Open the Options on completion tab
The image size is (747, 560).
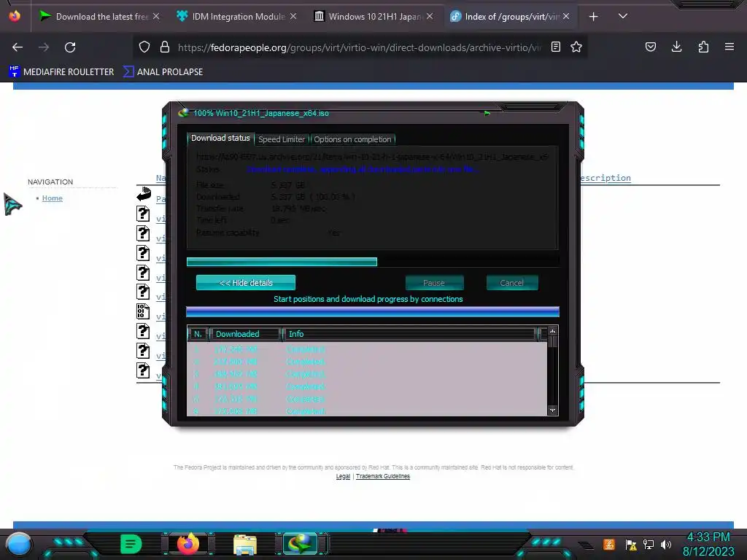point(352,139)
